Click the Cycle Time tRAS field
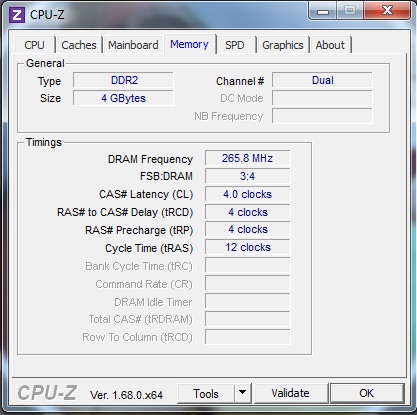Image resolution: width=417 pixels, height=415 pixels. 247,247
